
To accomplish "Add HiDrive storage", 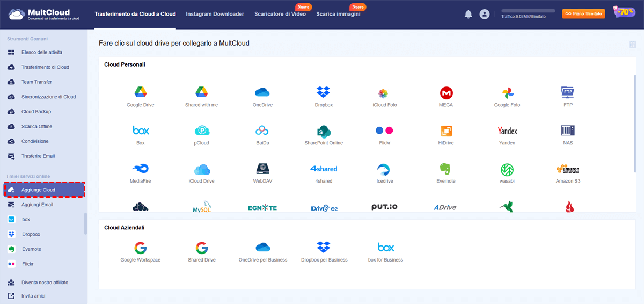I will pos(446,135).
